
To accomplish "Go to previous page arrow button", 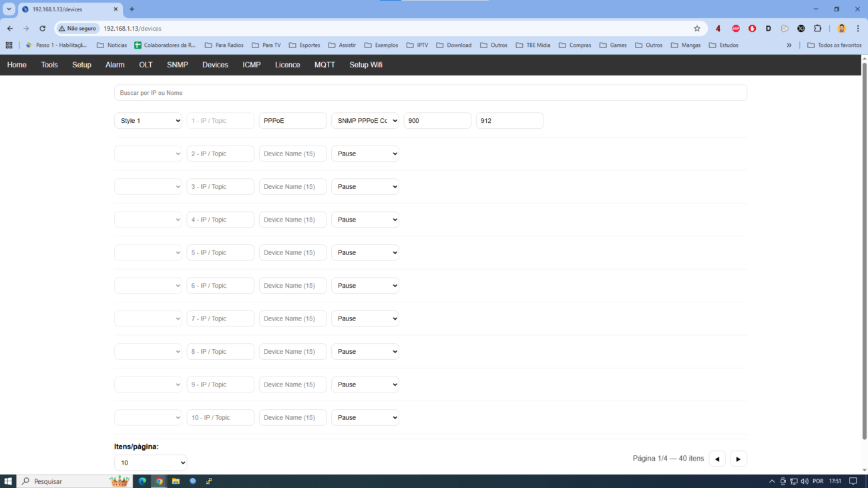I will coord(717,459).
